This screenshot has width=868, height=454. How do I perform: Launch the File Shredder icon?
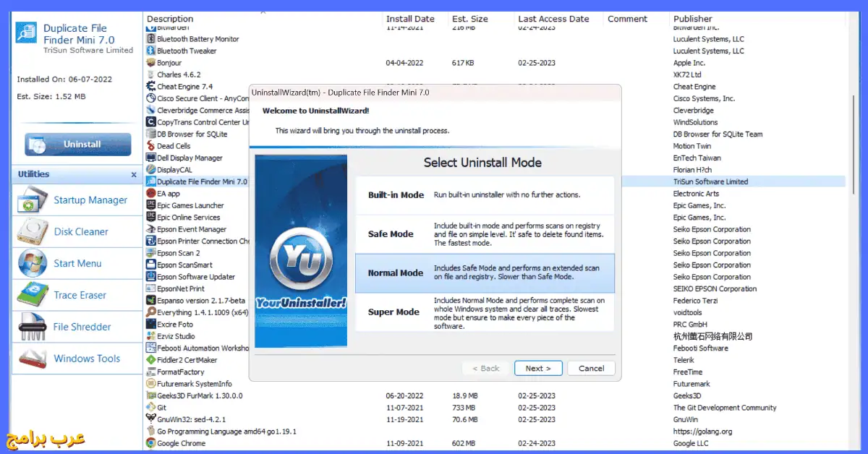coord(32,327)
